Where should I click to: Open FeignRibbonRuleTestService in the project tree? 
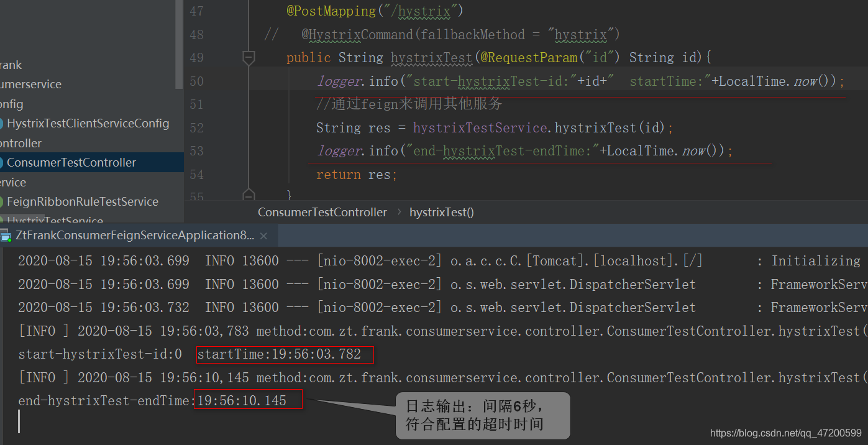point(83,201)
